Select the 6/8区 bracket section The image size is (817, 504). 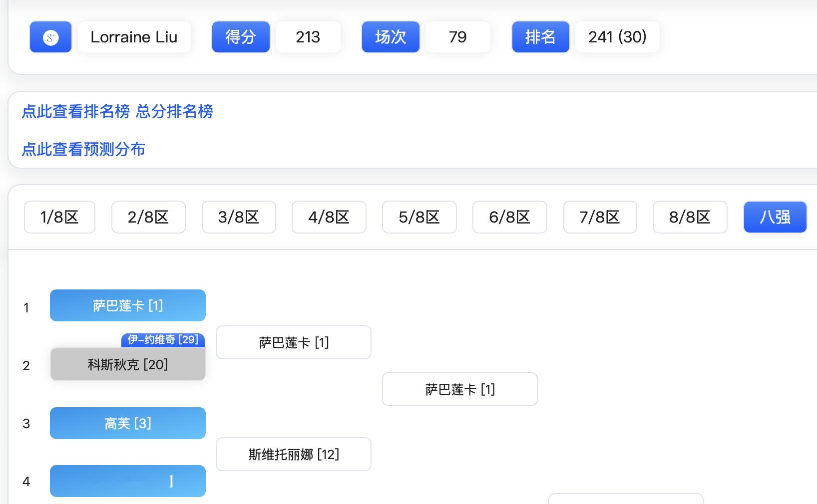[509, 217]
